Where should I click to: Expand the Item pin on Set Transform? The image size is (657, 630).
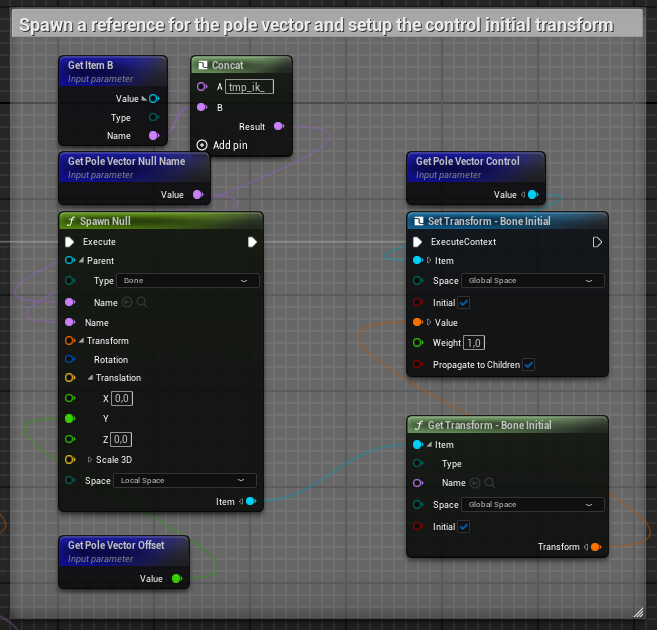pos(429,260)
